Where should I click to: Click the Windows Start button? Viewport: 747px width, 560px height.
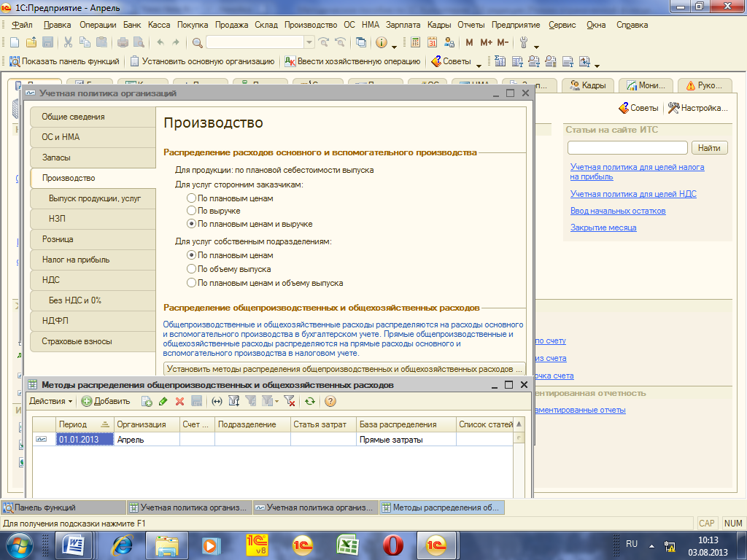[x=19, y=545]
